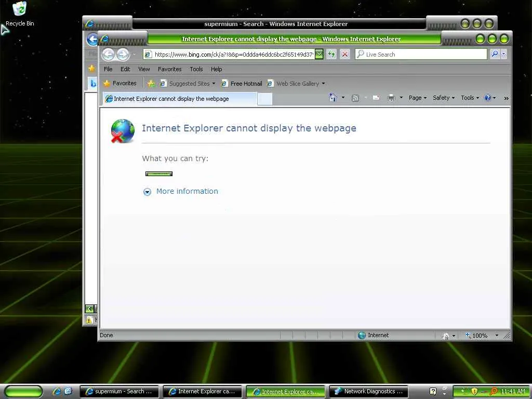Click the favorites star in supermium window
Viewport: 532px width, 399px height.
pyautogui.click(x=91, y=69)
